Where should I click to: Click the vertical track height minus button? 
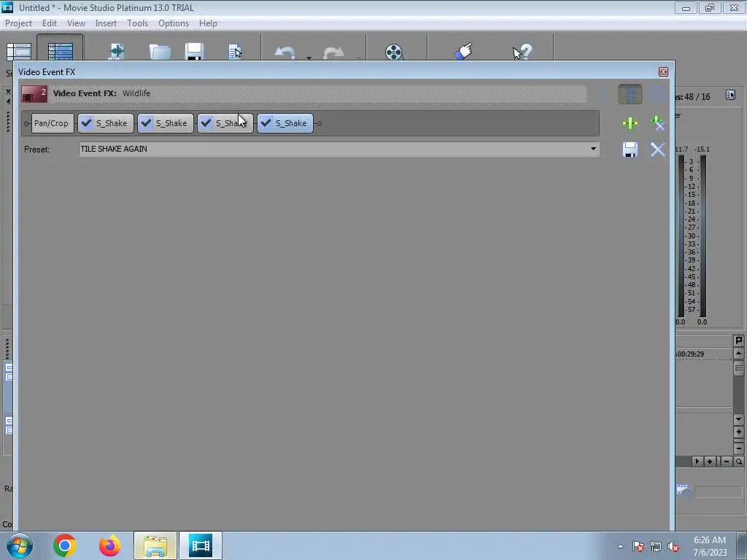(x=738, y=448)
